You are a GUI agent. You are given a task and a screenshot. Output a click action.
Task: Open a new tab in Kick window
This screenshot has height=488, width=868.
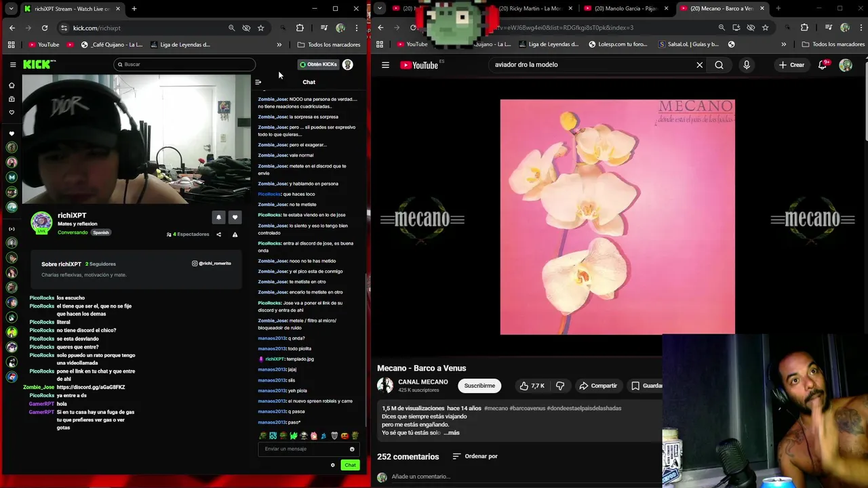[134, 9]
